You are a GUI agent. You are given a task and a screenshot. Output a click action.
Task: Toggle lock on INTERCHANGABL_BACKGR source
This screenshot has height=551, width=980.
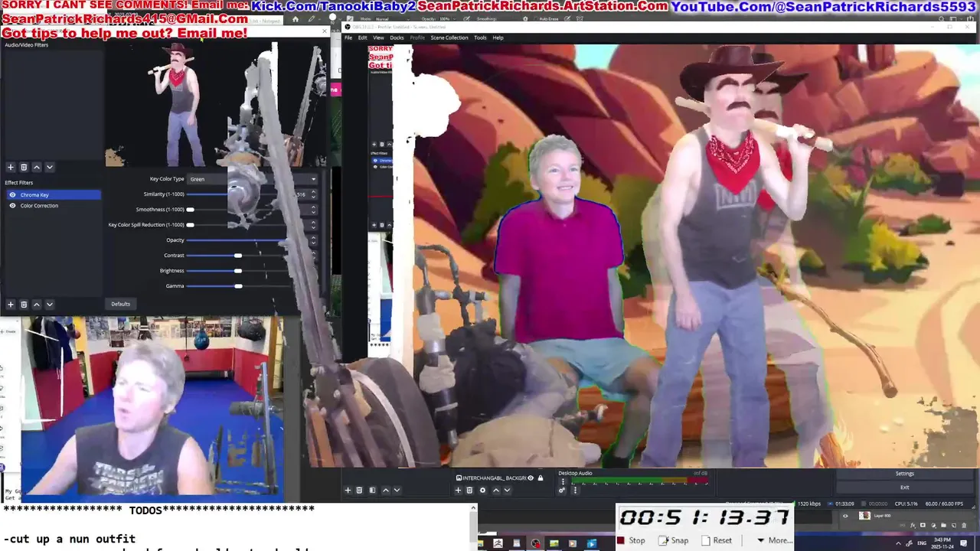541,478
